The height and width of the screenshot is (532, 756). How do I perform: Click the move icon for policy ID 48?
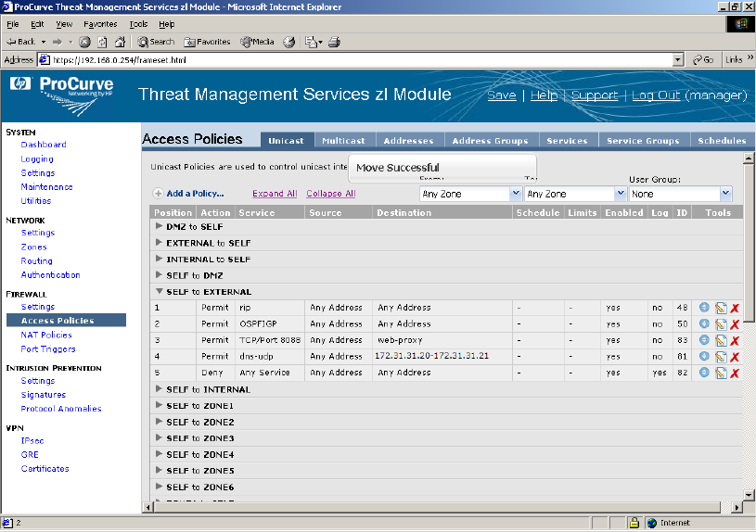click(704, 308)
